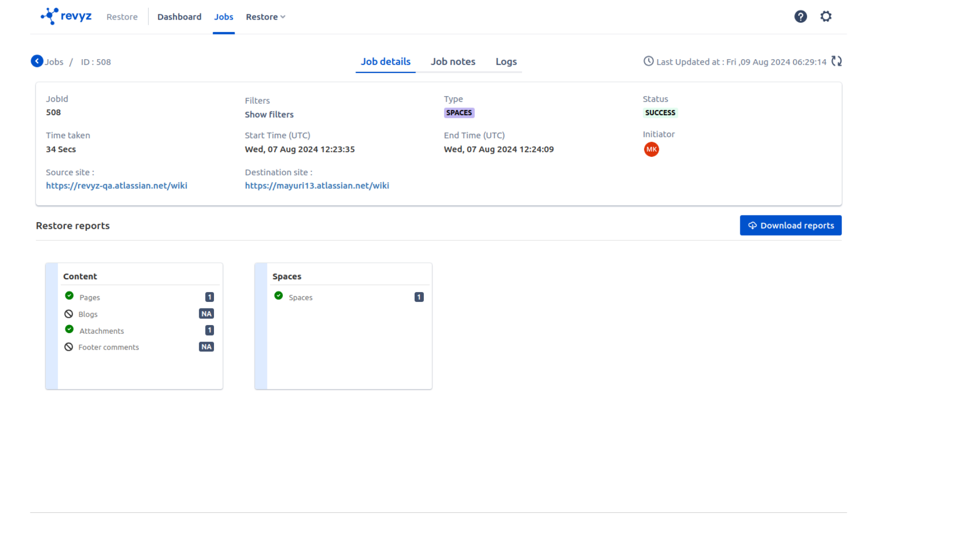Switch to the Job notes tab
This screenshot has height=542, width=980.
pyautogui.click(x=453, y=62)
